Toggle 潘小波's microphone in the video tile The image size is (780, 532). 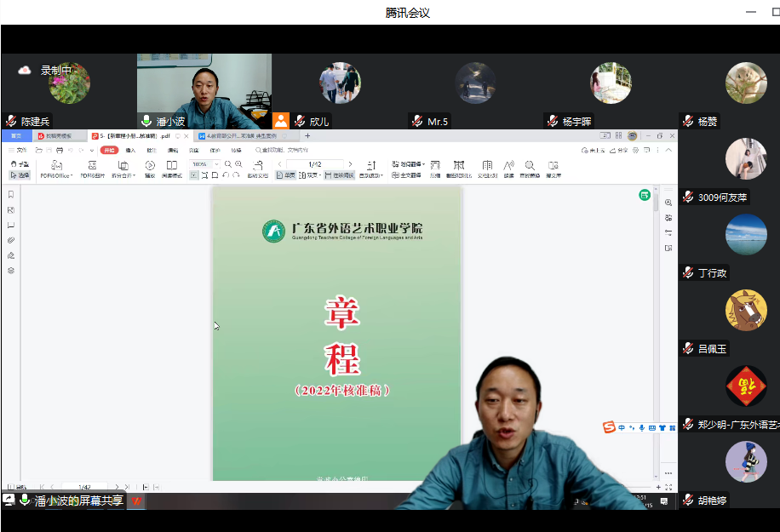146,121
